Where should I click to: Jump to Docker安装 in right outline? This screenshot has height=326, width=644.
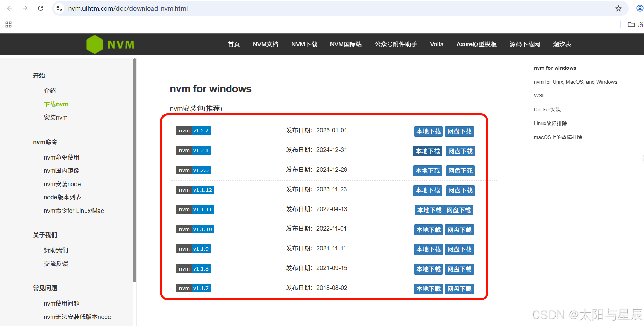click(547, 110)
